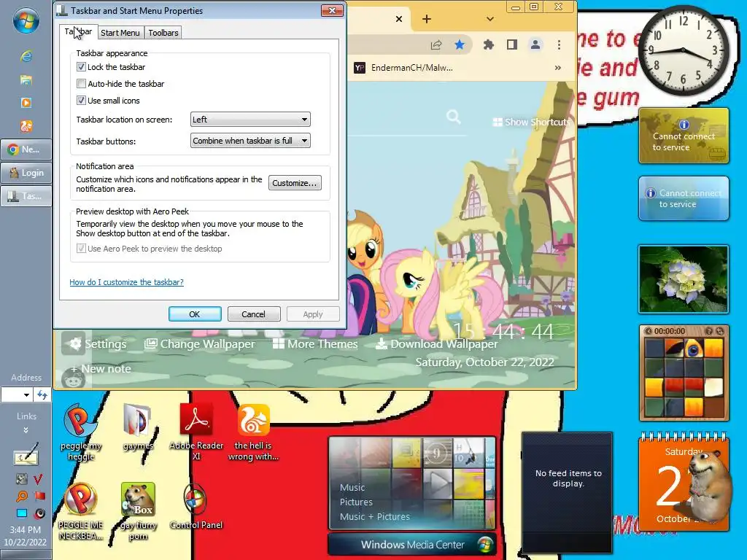Image resolution: width=747 pixels, height=560 pixels.
Task: Open 'How do I customize the taskbar?' link
Action: click(126, 282)
